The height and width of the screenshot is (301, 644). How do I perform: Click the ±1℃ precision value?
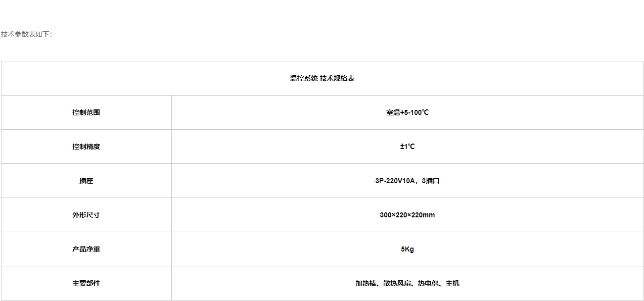tap(408, 147)
